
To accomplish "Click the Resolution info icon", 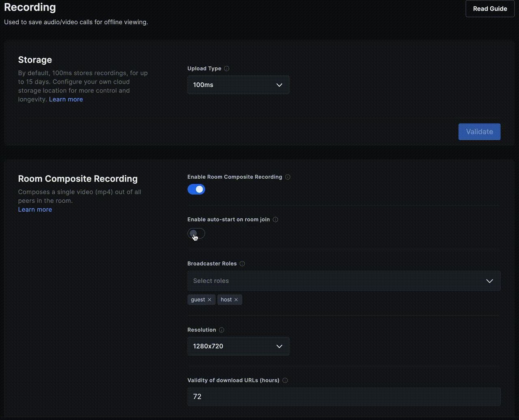I will tap(221, 330).
